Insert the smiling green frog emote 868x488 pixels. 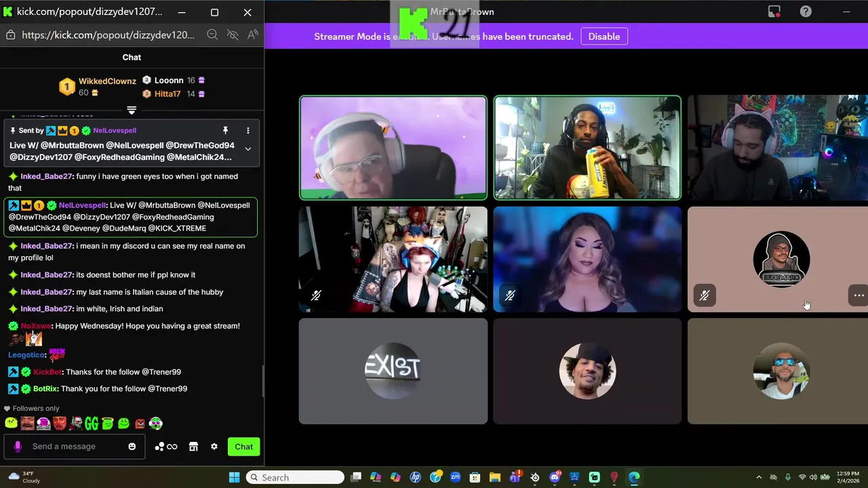coord(123,424)
